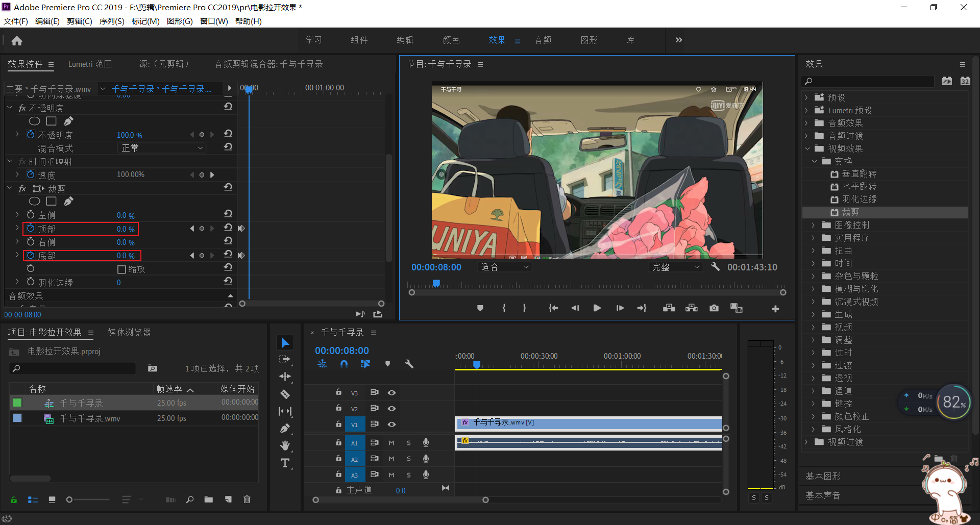Screen dimensions: 980x525
Task: Switch to Lumetri Scopes tab
Action: tap(90, 64)
